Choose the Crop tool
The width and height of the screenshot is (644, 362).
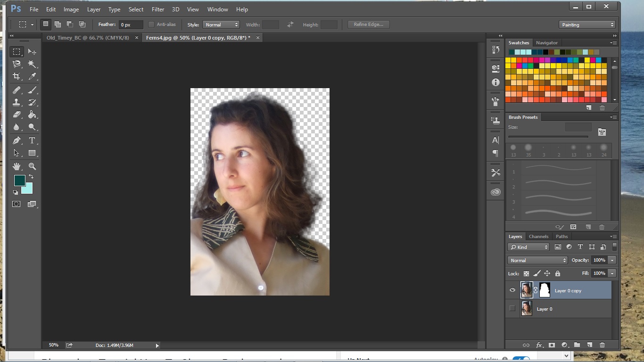pos(17,76)
